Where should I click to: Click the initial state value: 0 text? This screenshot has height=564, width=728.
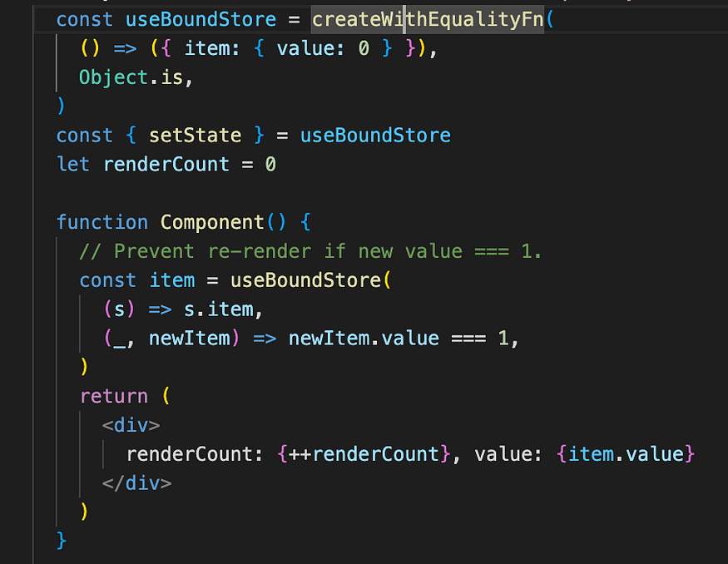(x=323, y=48)
